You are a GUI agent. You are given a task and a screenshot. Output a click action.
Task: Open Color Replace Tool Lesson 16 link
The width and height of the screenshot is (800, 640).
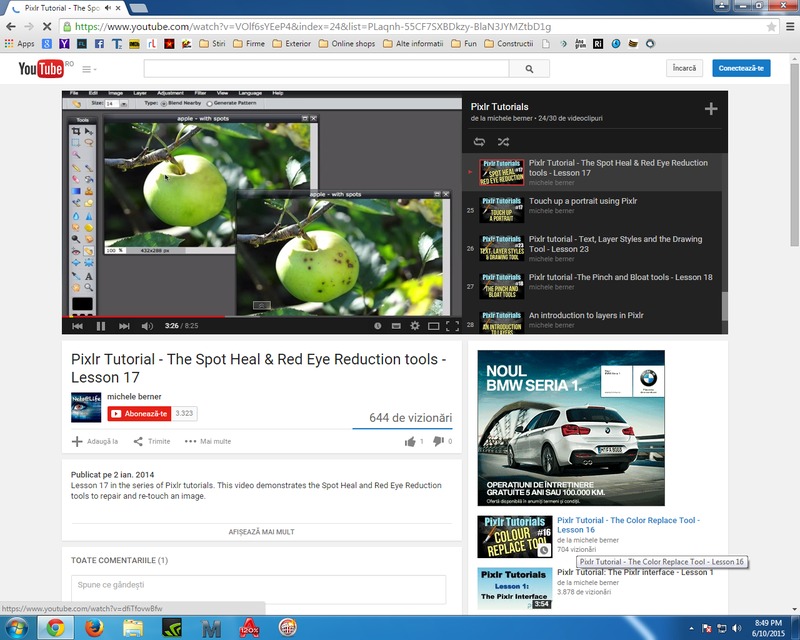point(628,525)
